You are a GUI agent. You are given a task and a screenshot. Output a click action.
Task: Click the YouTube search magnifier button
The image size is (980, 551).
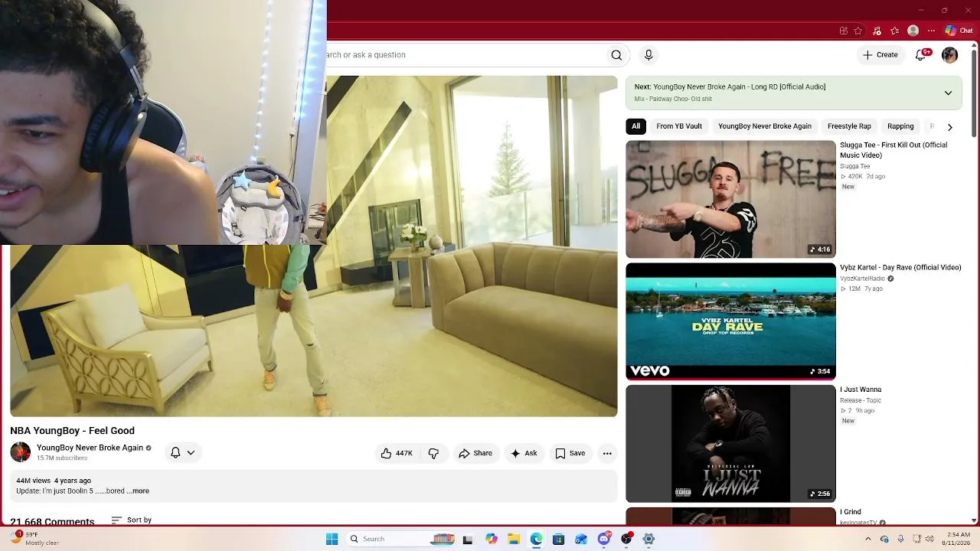616,55
